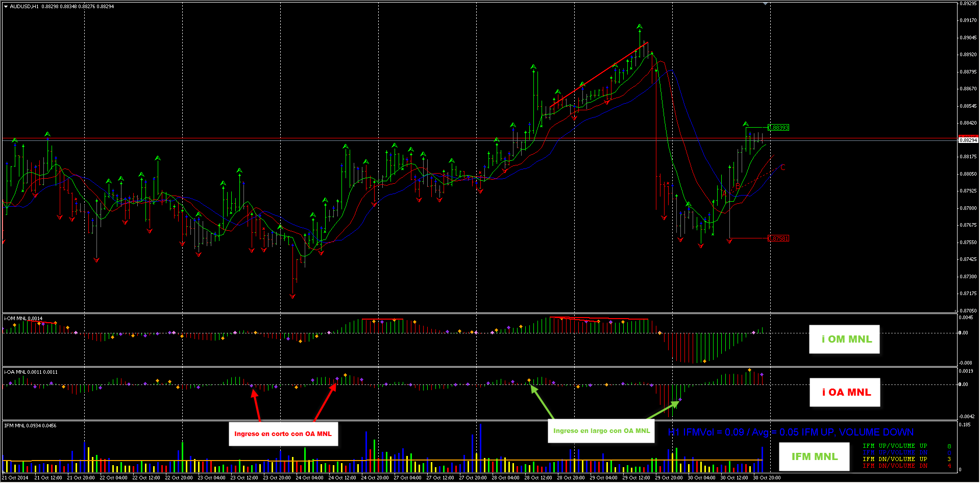Select 'Ingreso en corto con OA MNL' annotation

(x=283, y=433)
